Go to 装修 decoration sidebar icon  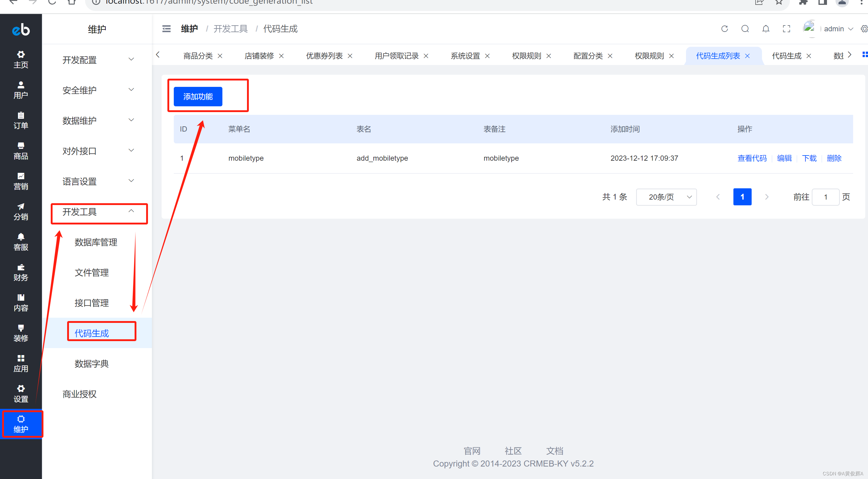coord(21,333)
